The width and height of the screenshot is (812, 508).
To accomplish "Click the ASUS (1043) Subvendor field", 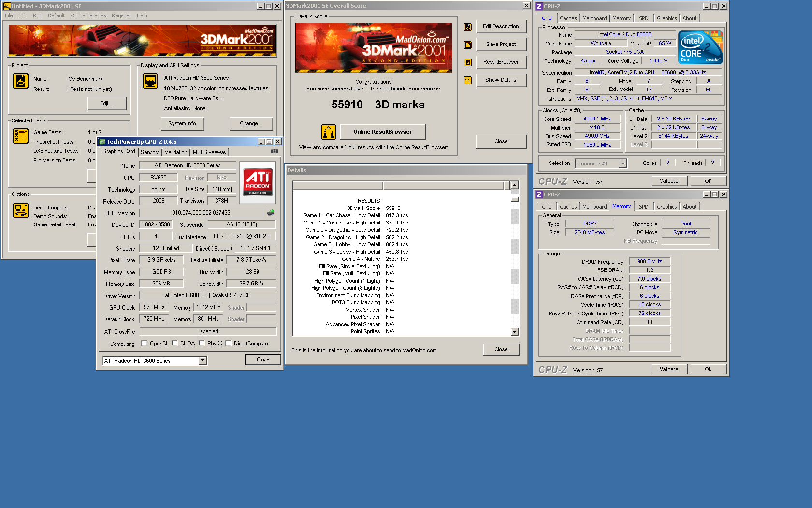I will pos(242,224).
